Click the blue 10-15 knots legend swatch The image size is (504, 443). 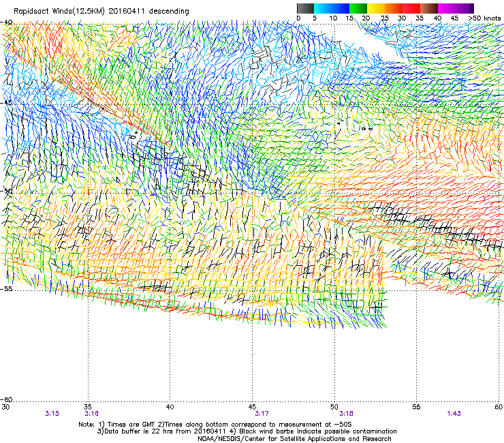point(341,8)
